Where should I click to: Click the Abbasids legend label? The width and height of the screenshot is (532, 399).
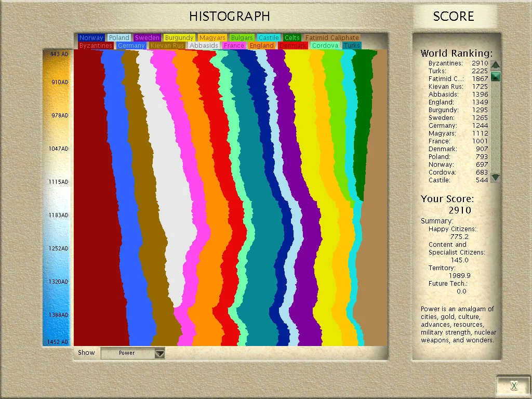coord(204,46)
